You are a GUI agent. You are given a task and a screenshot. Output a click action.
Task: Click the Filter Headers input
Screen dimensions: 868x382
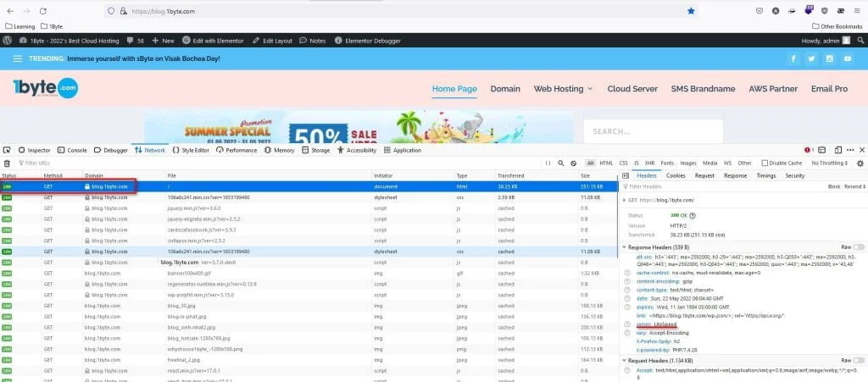coord(722,187)
